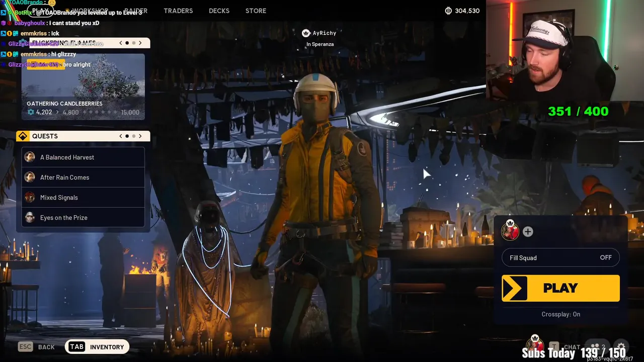
Task: Open the RAIDER tab
Action: tap(136, 11)
